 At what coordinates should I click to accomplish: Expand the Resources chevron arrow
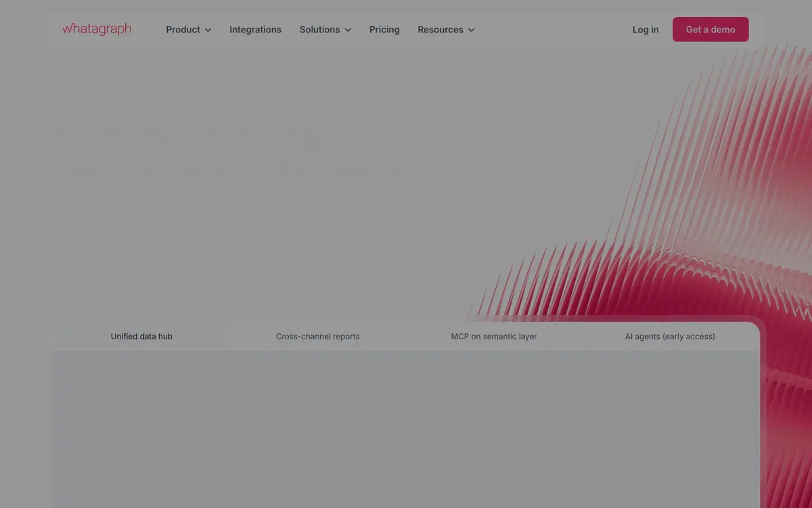pos(471,30)
